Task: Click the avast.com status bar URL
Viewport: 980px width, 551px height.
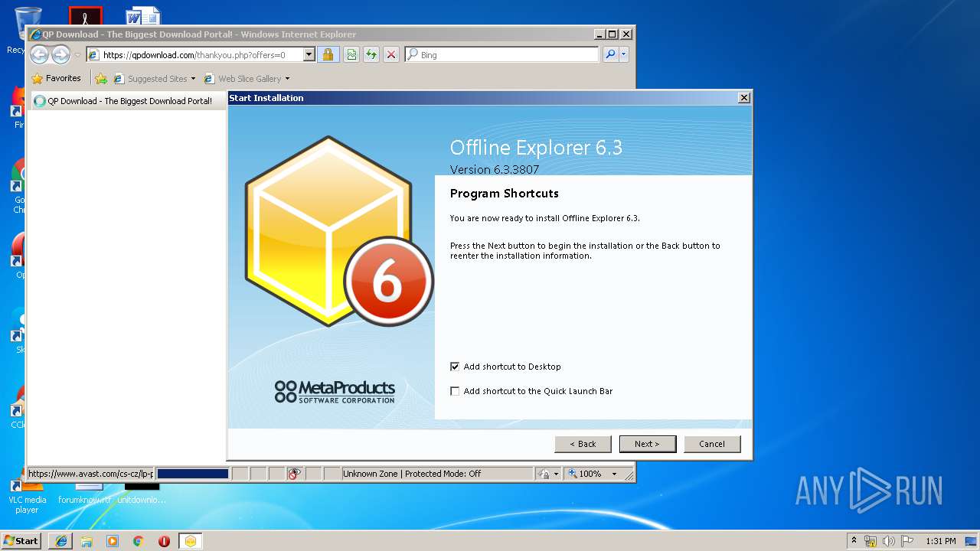Action: coord(90,474)
